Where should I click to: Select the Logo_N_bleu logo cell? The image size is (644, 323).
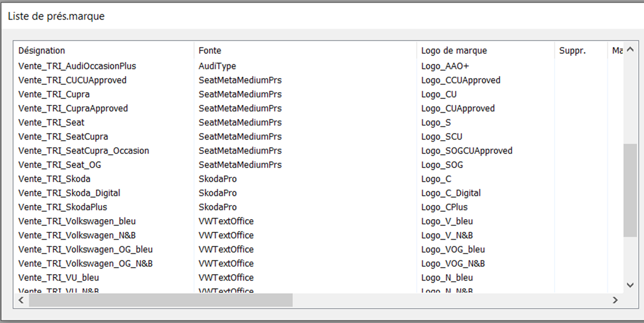447,277
